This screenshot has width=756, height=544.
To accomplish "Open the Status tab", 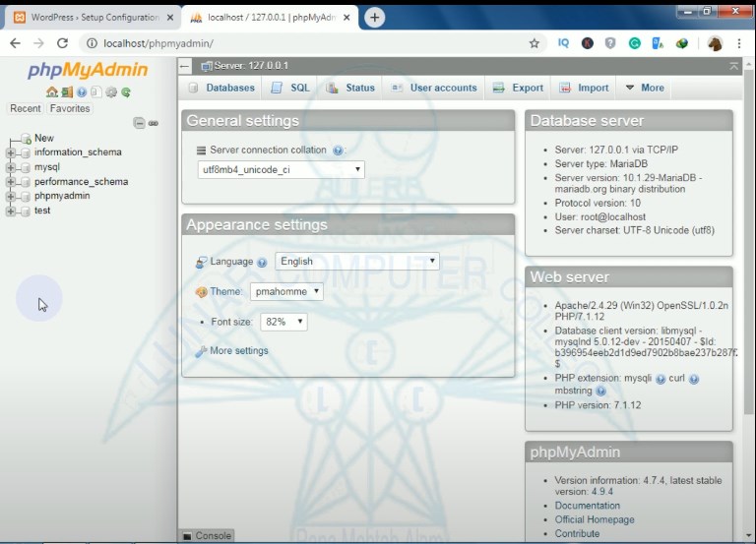I will pos(350,88).
